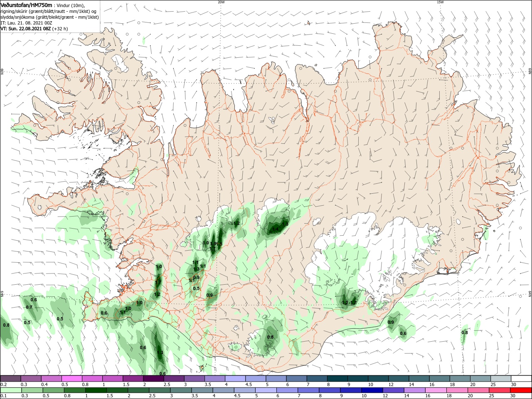Viewport: 532px width, 399px height.
Task: Click the 'slydda/snjókoma' legend description line
Action: tap(49, 17)
